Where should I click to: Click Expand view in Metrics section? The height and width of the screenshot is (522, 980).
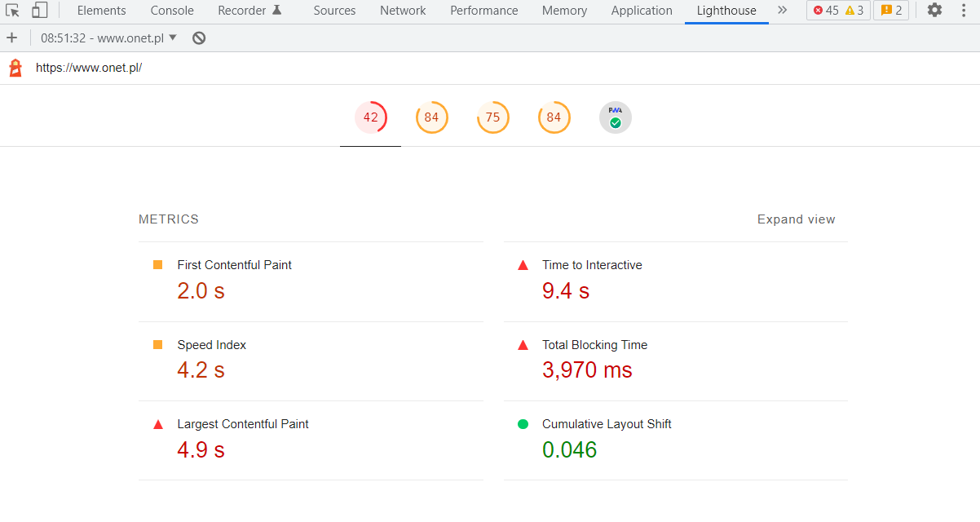coord(796,219)
